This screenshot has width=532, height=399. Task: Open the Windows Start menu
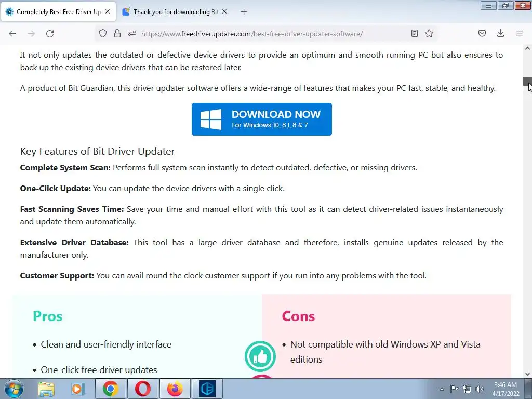click(x=14, y=389)
